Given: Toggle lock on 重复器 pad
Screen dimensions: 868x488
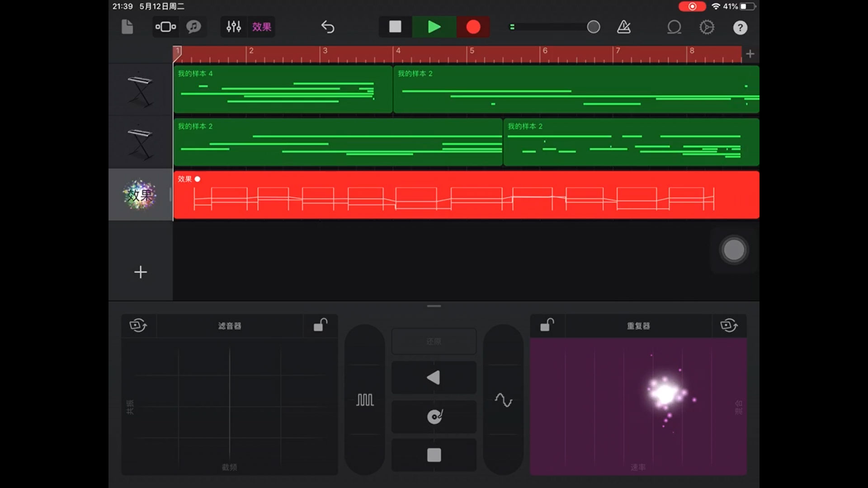Looking at the screenshot, I should pyautogui.click(x=547, y=325).
